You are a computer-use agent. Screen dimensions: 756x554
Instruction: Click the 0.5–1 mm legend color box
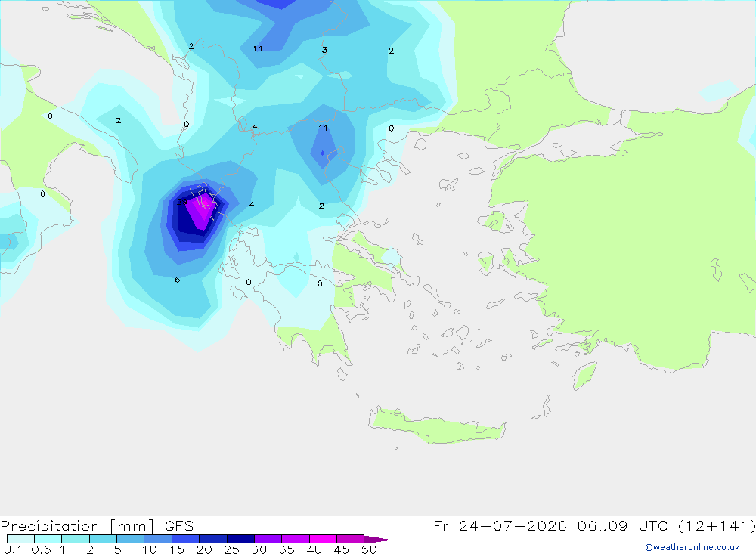[48, 539]
